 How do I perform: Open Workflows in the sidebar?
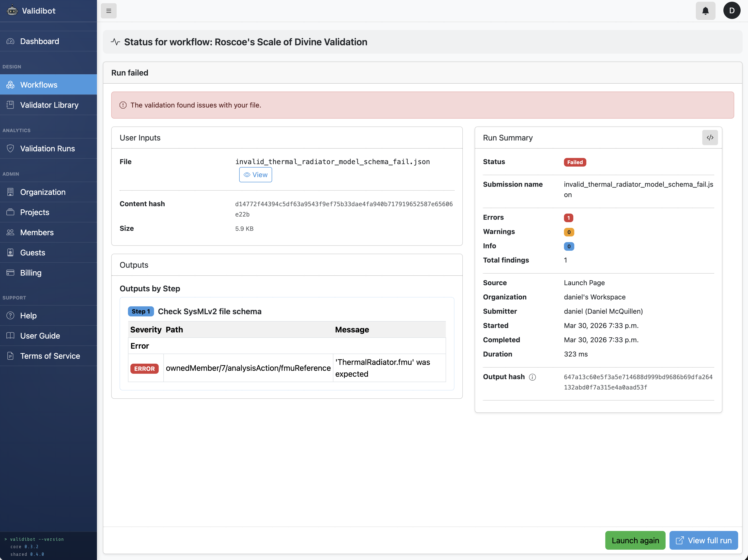[39, 85]
